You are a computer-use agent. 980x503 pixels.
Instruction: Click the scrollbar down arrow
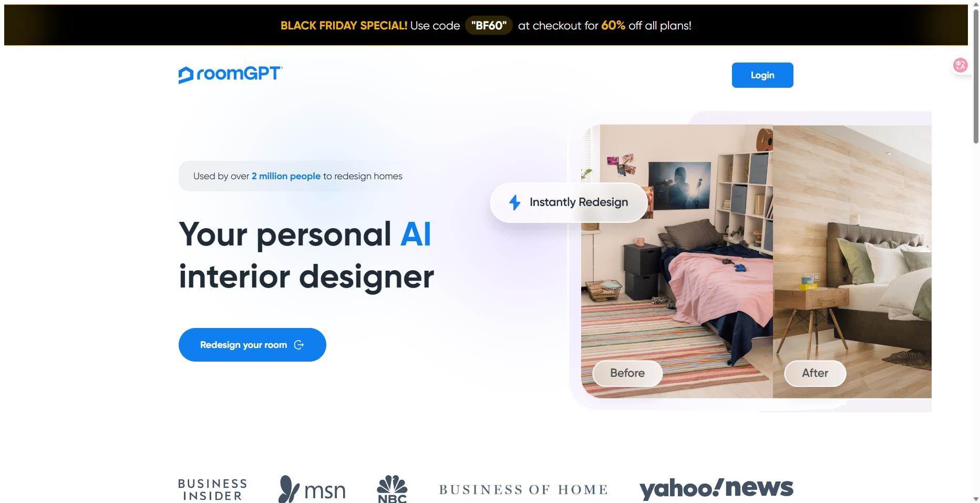tap(975, 498)
